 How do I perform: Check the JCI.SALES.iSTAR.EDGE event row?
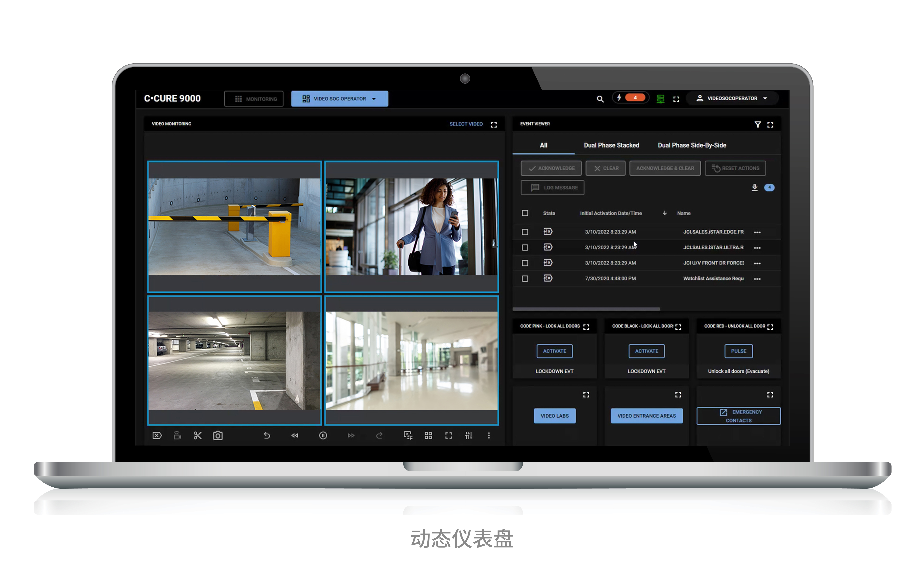point(525,232)
